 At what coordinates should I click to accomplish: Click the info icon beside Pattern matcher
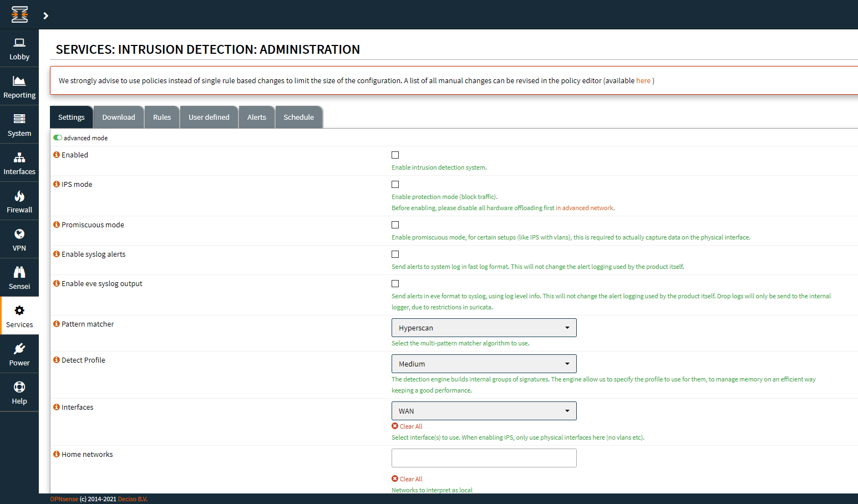point(57,324)
